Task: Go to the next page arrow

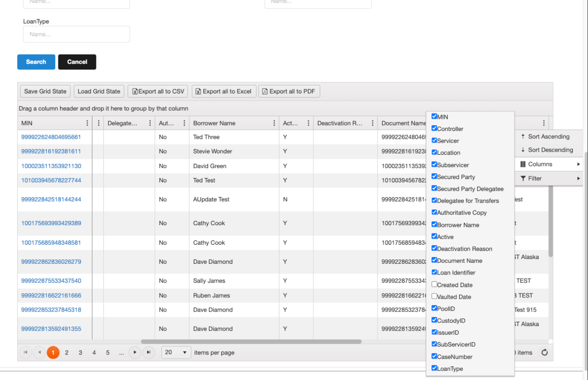Action: (135, 352)
